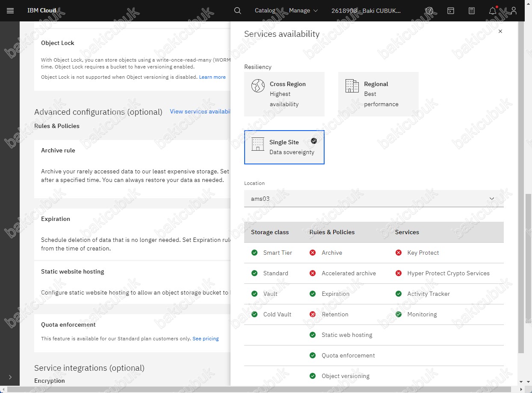Click the search magnifier icon
532x393 pixels.
[238, 11]
